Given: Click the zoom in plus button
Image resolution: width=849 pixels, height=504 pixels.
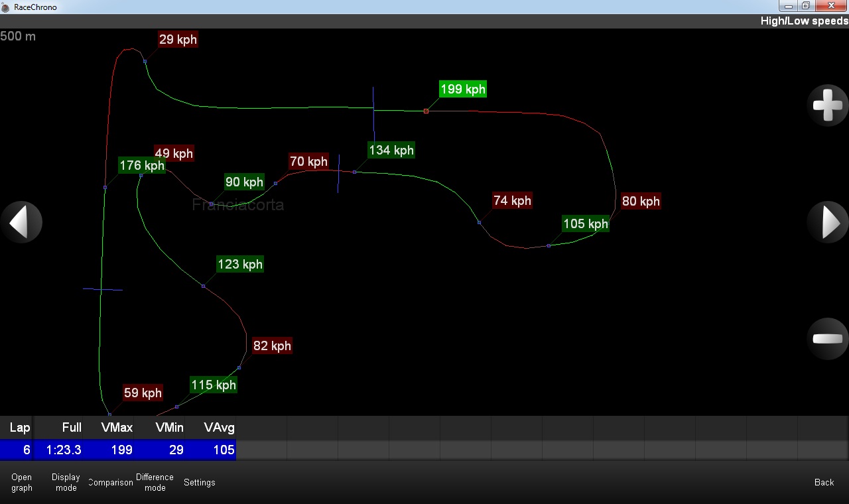Looking at the screenshot, I should [827, 105].
